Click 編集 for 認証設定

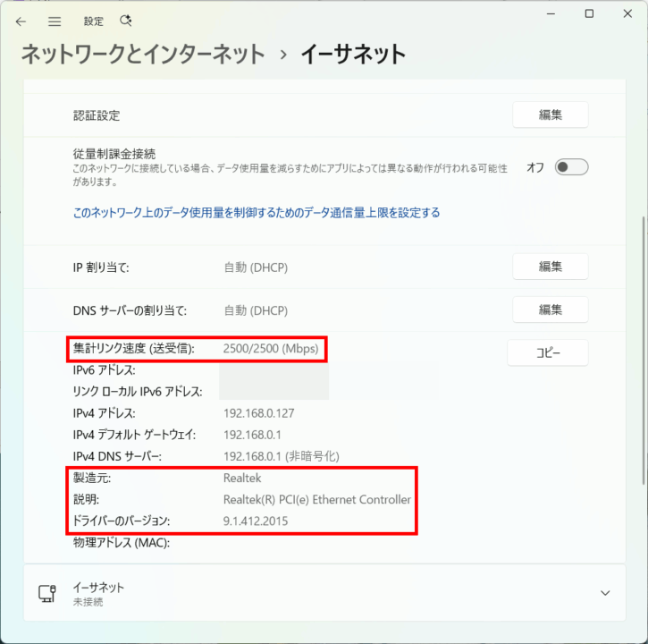550,114
